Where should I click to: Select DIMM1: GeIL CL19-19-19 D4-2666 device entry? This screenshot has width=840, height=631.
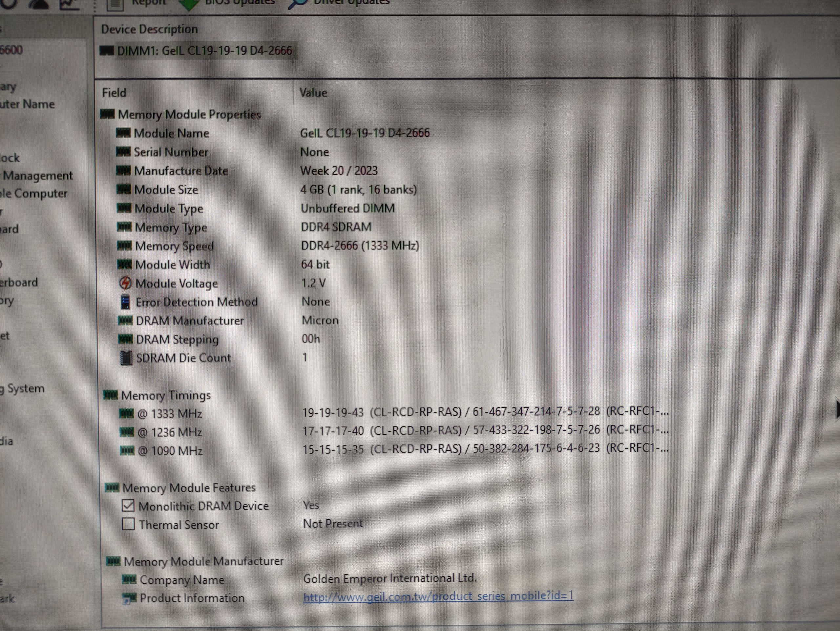pos(204,51)
